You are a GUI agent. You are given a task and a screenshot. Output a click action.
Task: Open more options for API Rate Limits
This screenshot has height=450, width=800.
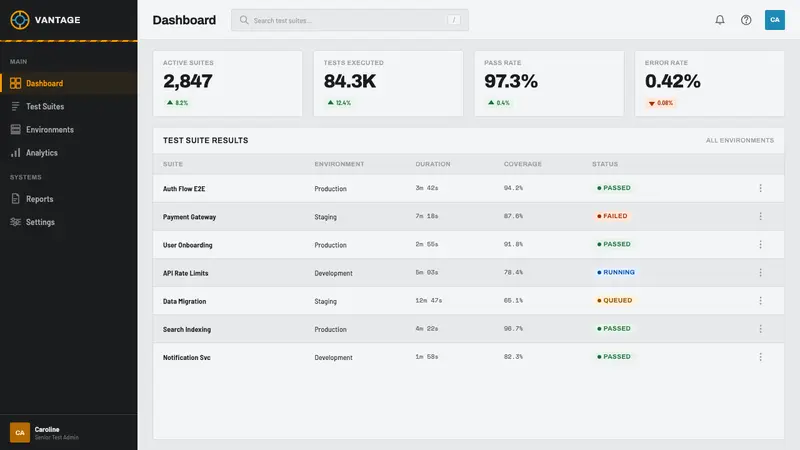click(x=760, y=272)
